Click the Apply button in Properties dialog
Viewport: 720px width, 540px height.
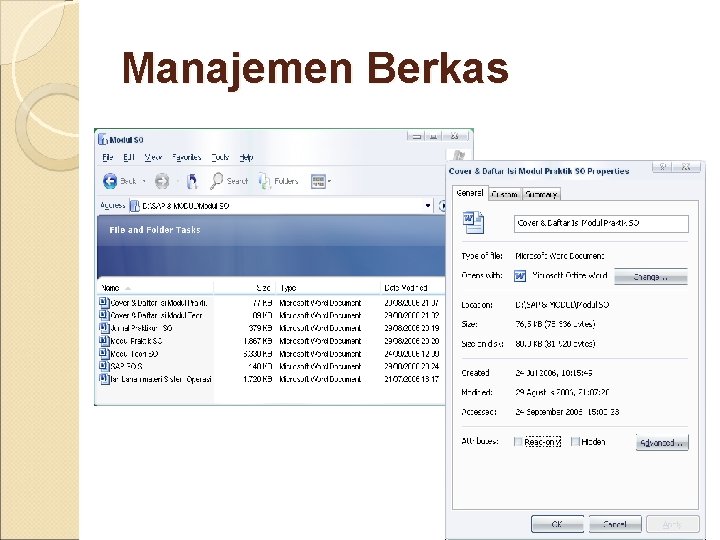(673, 524)
